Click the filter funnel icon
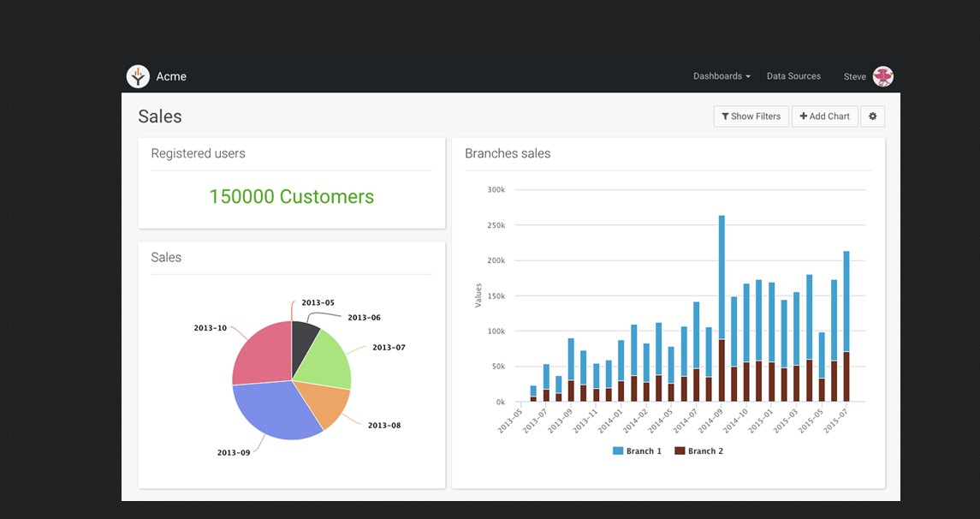 [725, 116]
